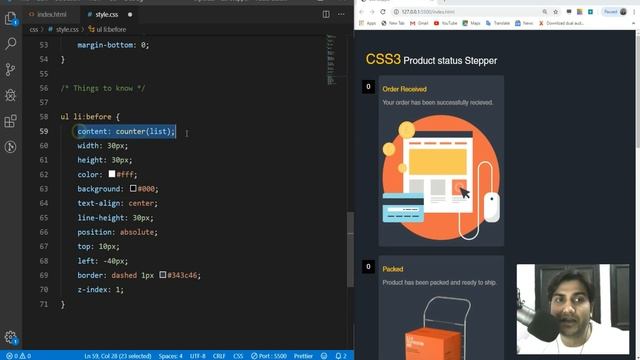Viewport: 640px width, 360px height.
Task: Click the dark chat-bubble extension icon
Action: coord(569,12)
